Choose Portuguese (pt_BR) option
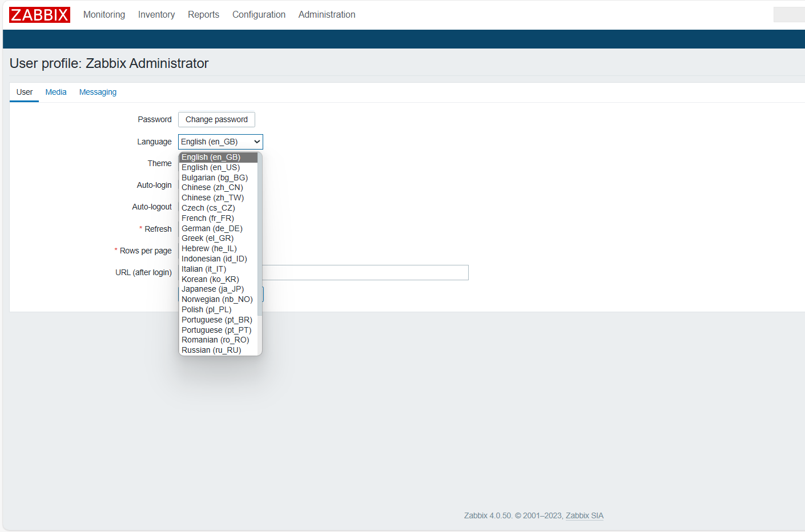 click(x=218, y=320)
